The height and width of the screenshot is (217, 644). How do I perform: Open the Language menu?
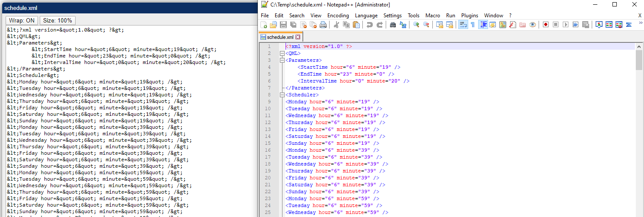[366, 15]
